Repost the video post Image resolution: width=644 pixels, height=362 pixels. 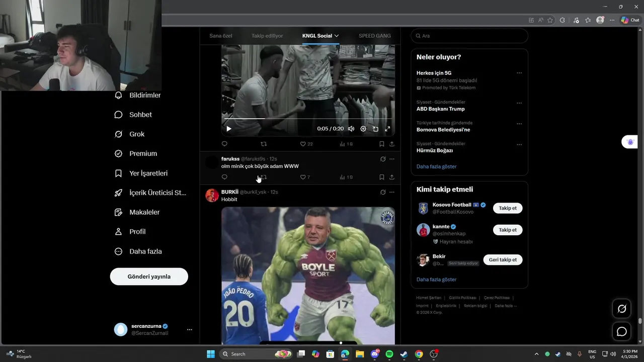pos(264,144)
